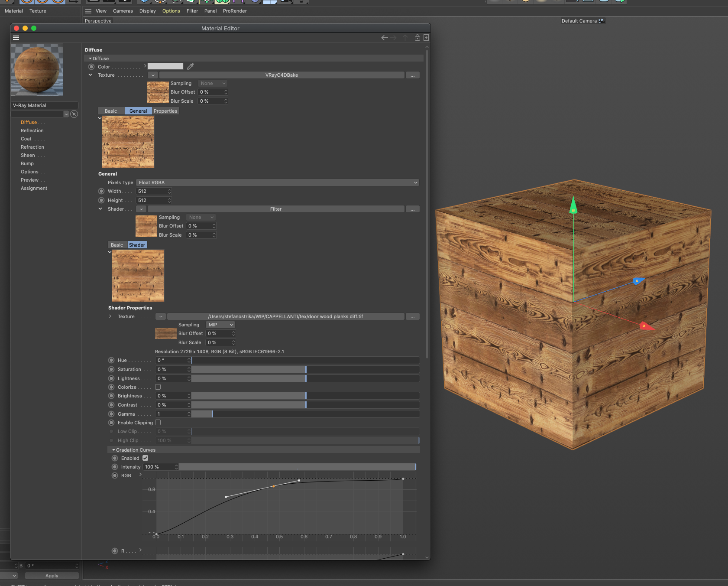
Task: Toggle the Color animation dot
Action: click(91, 67)
